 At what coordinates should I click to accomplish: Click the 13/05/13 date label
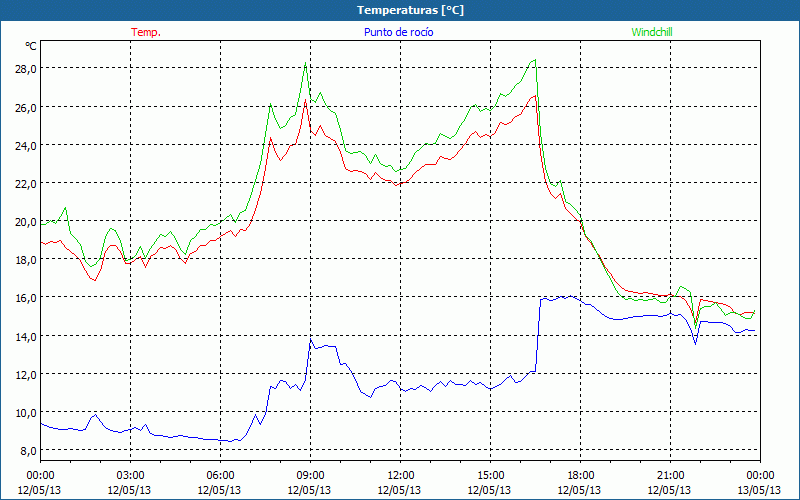click(760, 490)
